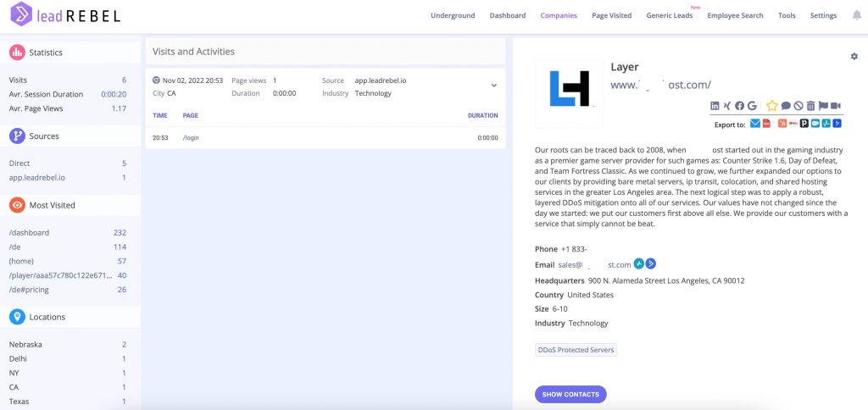Open Employee Search

735,15
